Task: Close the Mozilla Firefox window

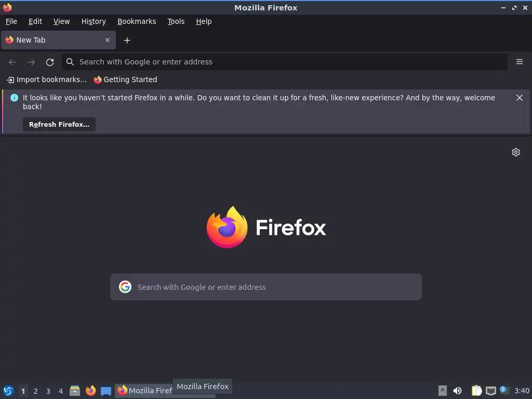Action: pos(525,7)
